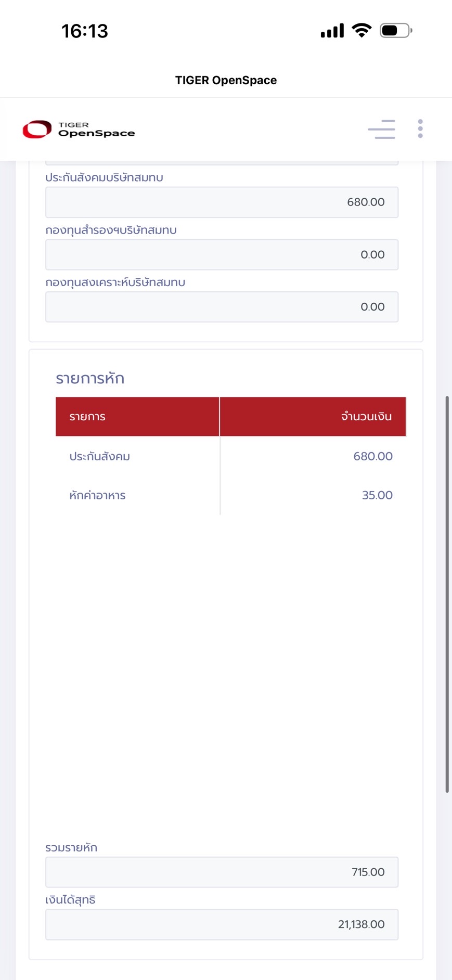Tap the battery indicator icon
Viewport: 452px width, 980px height.
396,31
